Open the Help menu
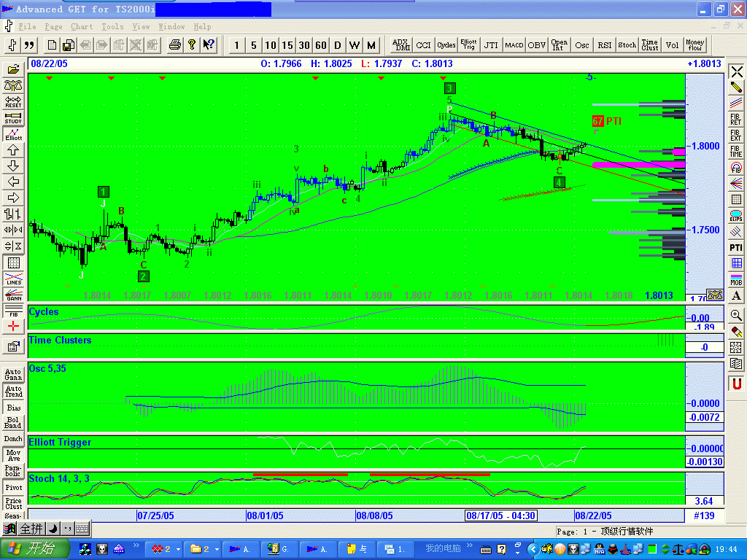747x560 pixels. pyautogui.click(x=202, y=27)
